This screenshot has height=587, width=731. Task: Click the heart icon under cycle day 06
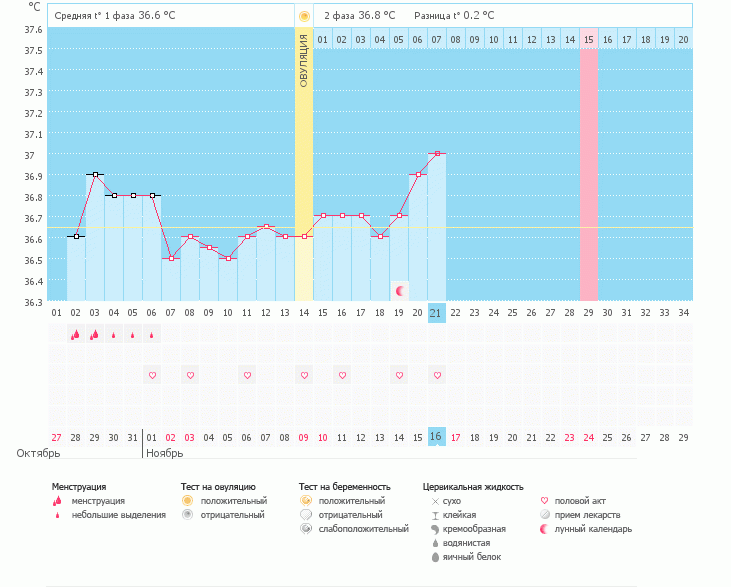click(152, 375)
